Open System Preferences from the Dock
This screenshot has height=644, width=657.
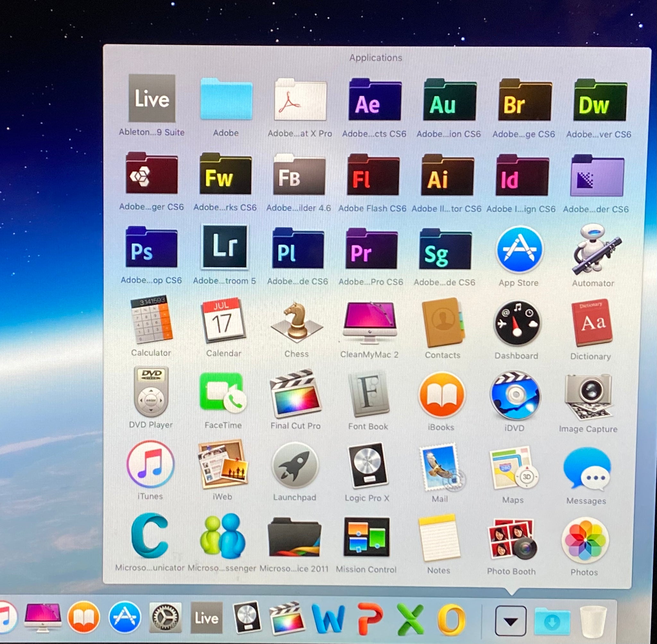tap(165, 618)
